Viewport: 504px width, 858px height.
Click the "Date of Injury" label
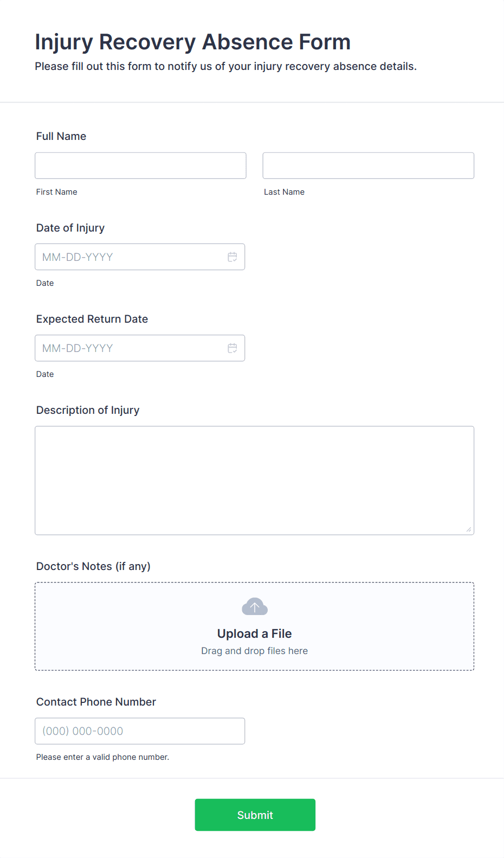[x=70, y=228]
